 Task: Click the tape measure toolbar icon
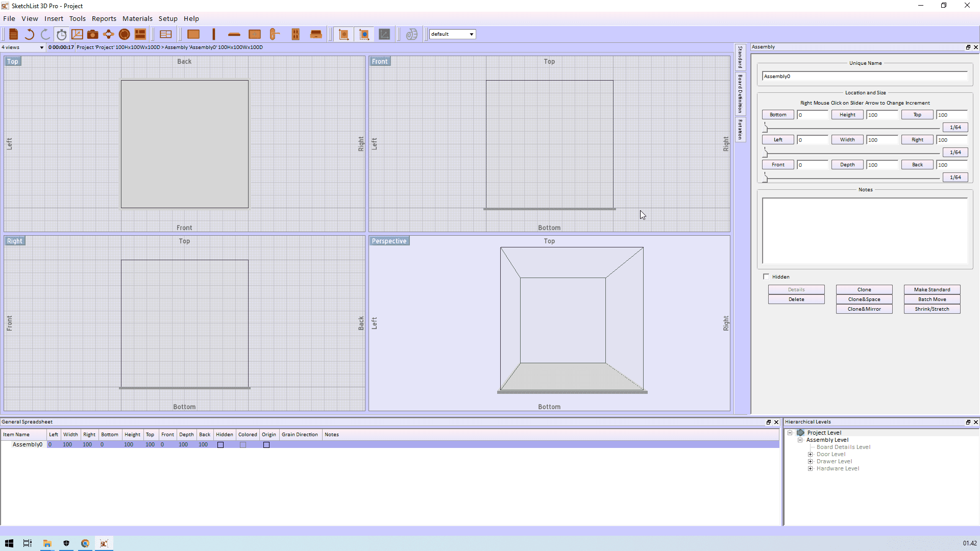coord(411,34)
